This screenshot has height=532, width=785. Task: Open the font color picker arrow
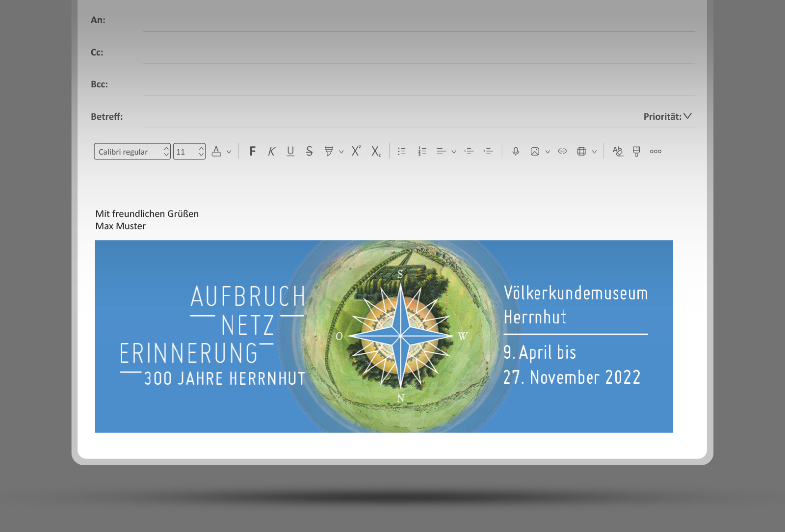click(x=229, y=152)
